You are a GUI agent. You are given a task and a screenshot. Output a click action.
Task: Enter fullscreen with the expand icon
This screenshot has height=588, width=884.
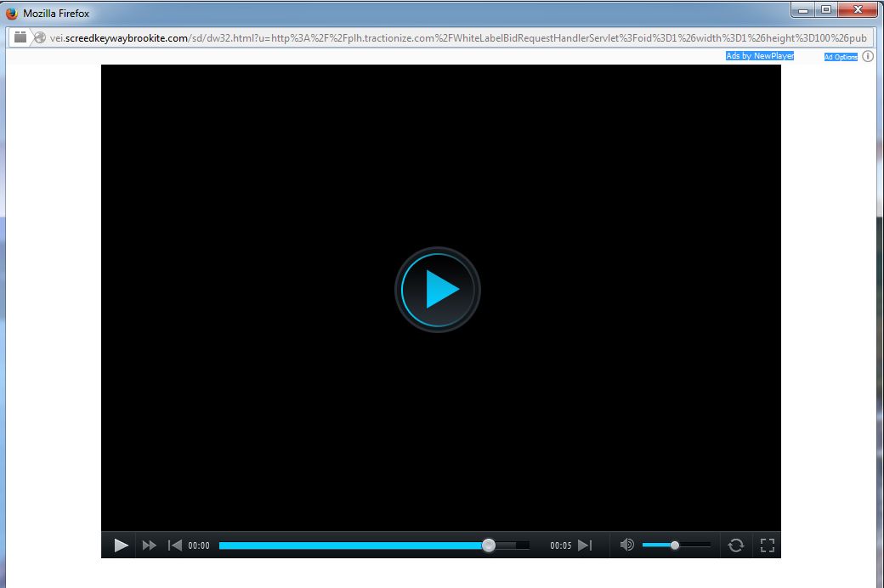767,545
